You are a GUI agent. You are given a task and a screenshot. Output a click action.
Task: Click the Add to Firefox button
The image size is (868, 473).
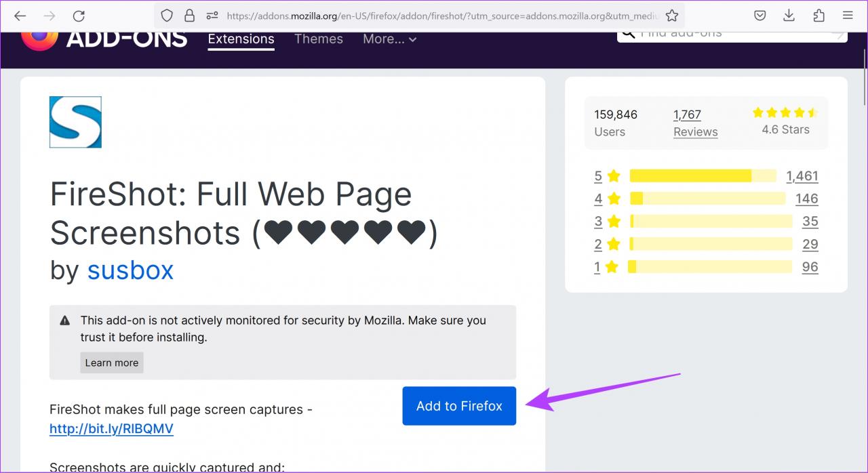pos(459,406)
